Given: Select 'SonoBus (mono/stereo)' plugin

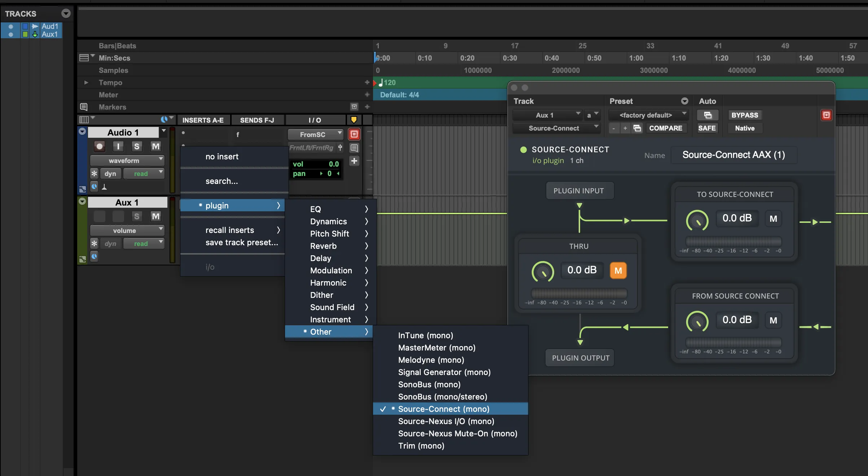Looking at the screenshot, I should [450, 397].
